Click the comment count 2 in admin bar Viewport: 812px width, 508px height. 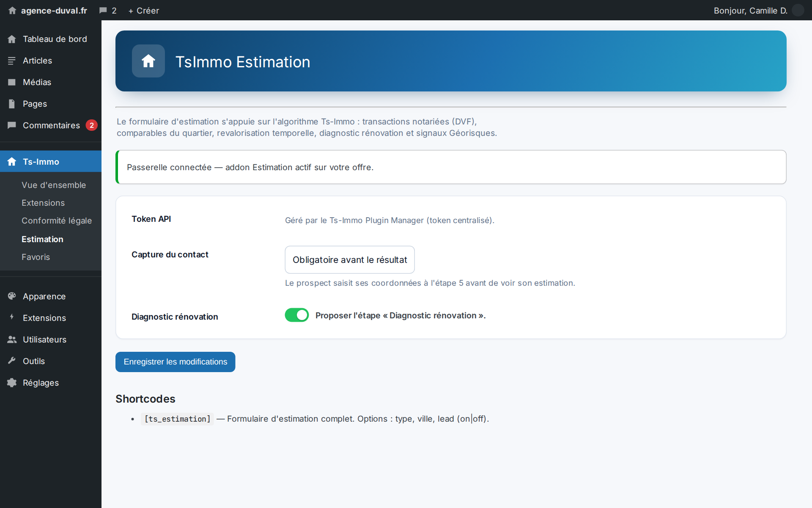114,11
